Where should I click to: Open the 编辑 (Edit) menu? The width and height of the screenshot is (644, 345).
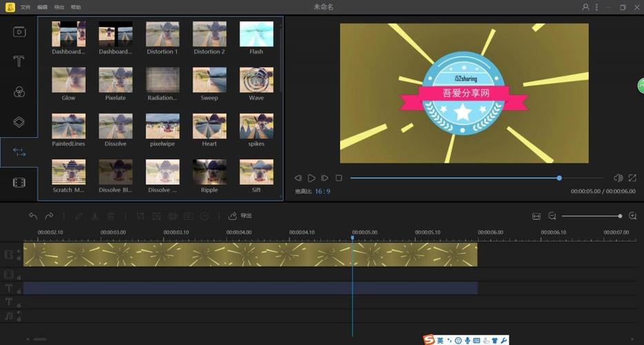point(43,7)
